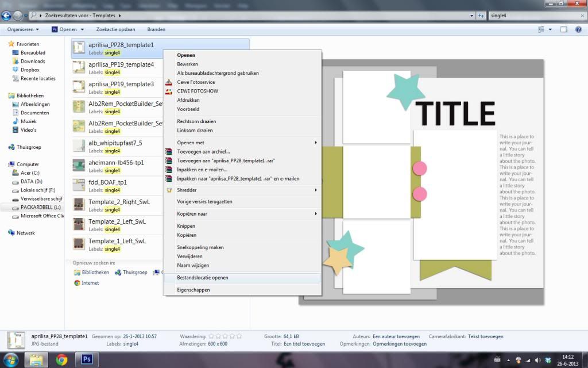Open Recente locaties
The image size is (588, 368).
[x=38, y=78]
